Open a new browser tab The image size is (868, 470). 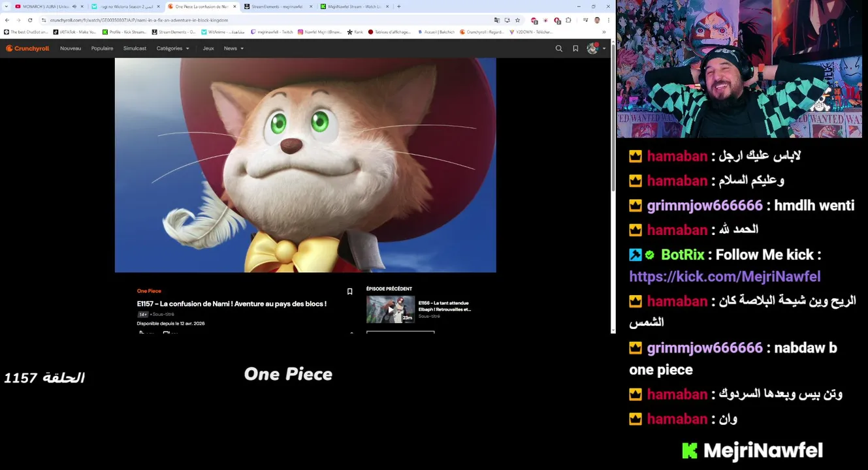click(x=399, y=7)
